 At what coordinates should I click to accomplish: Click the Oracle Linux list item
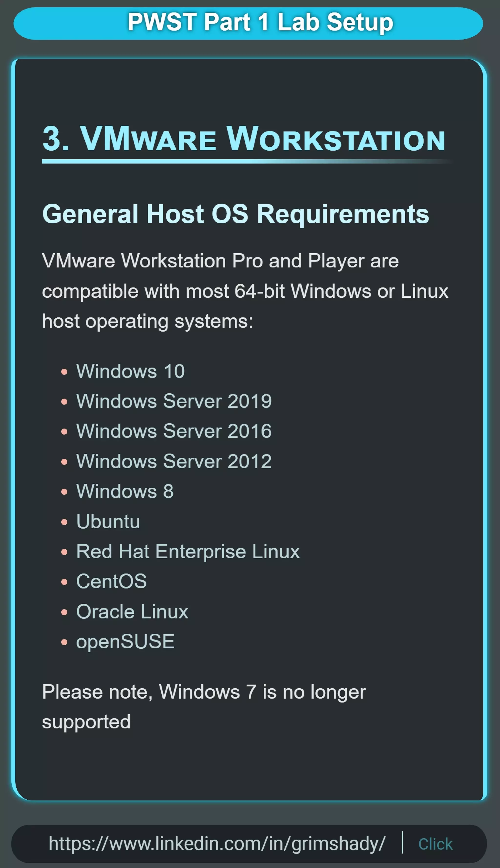point(132,612)
